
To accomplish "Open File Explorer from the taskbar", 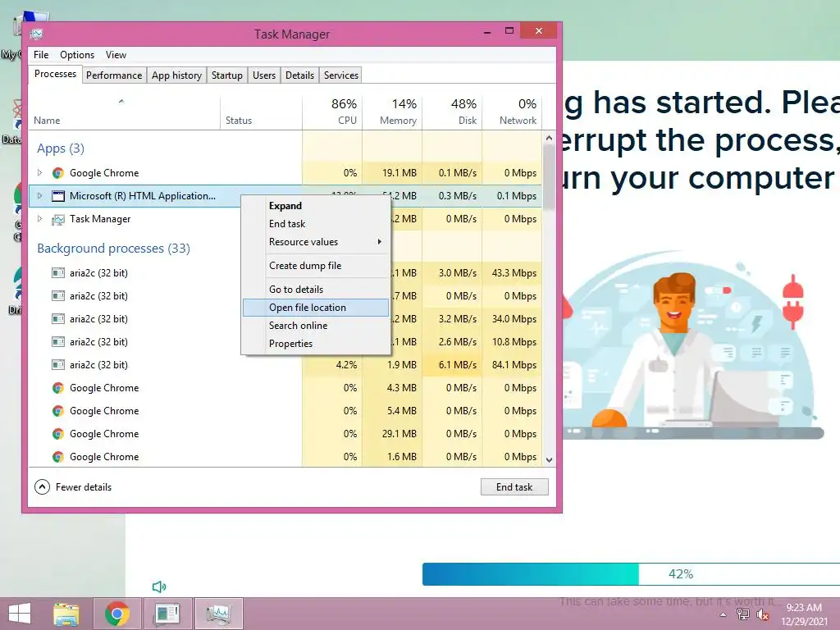I will (66, 614).
